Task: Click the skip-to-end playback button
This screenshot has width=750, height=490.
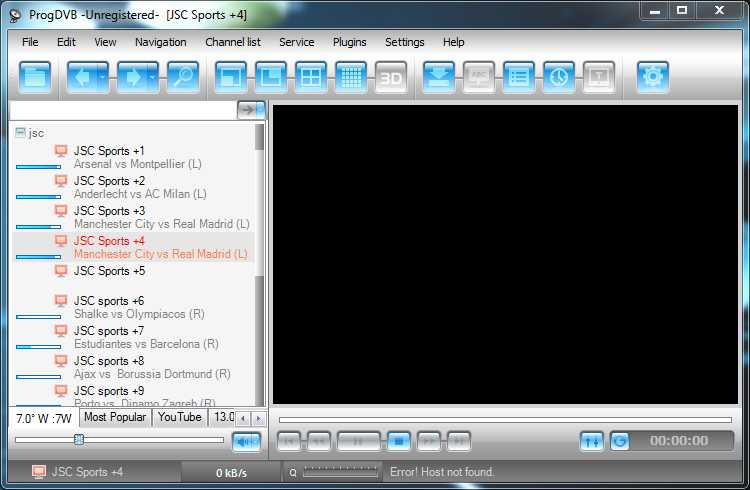Action: 459,441
